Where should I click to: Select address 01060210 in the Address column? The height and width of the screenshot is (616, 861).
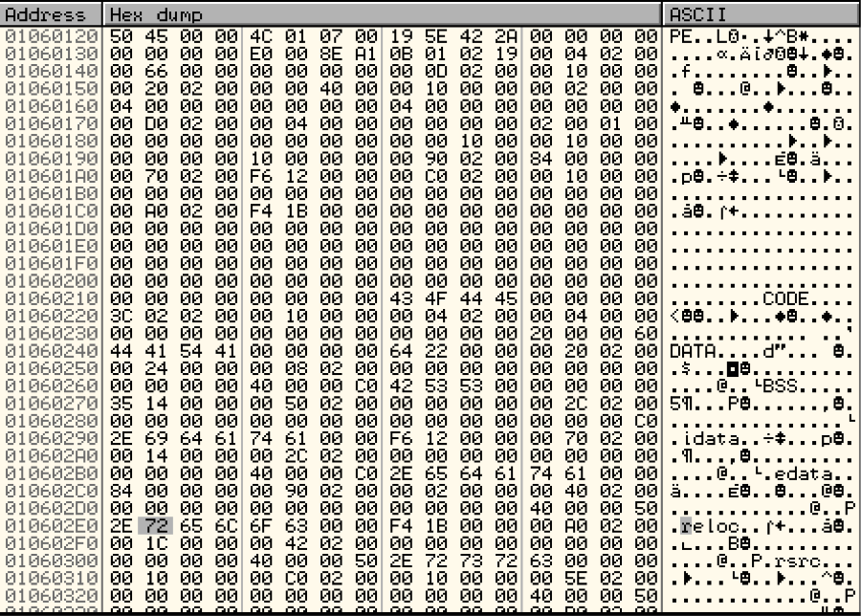[x=51, y=297]
